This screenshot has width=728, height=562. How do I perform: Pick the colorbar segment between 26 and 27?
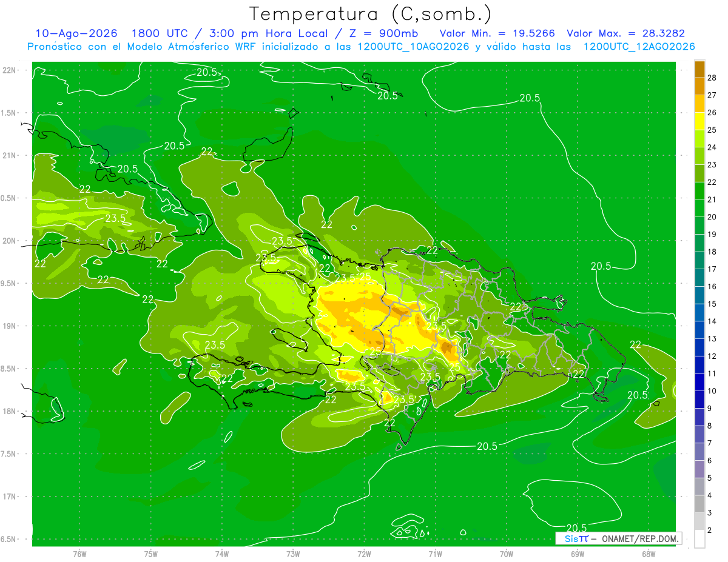699,103
